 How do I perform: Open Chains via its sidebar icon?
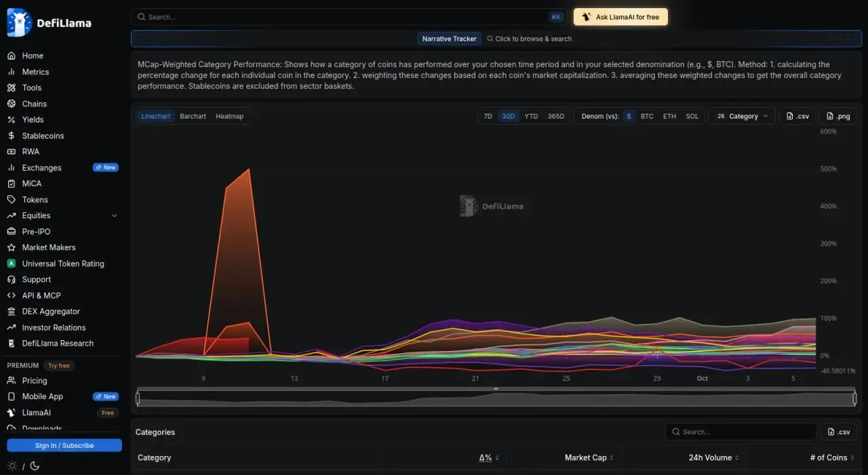[x=11, y=104]
